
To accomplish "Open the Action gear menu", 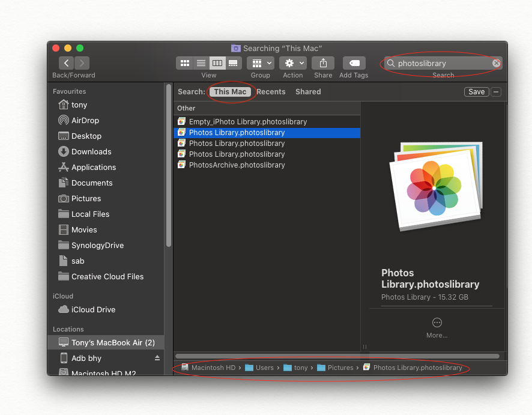I will click(293, 63).
